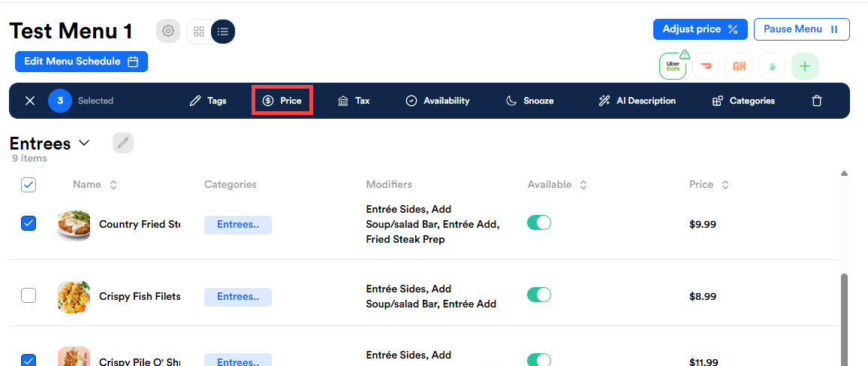This screenshot has height=366, width=868.
Task: Sort items by Name column
Action: pos(113,185)
